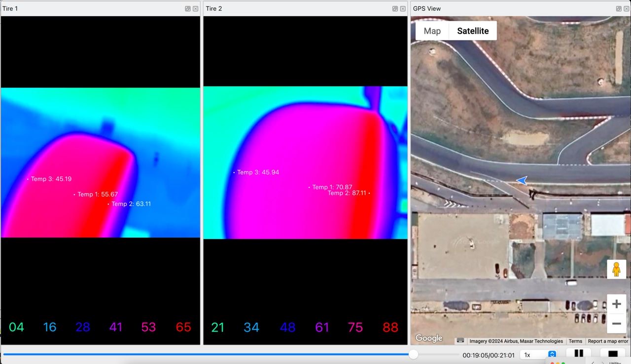Open map keyboard shortcuts icon

coord(460,340)
